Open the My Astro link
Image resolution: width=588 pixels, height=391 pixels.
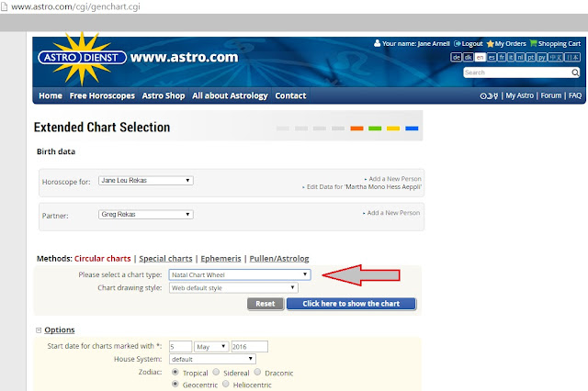(519, 95)
